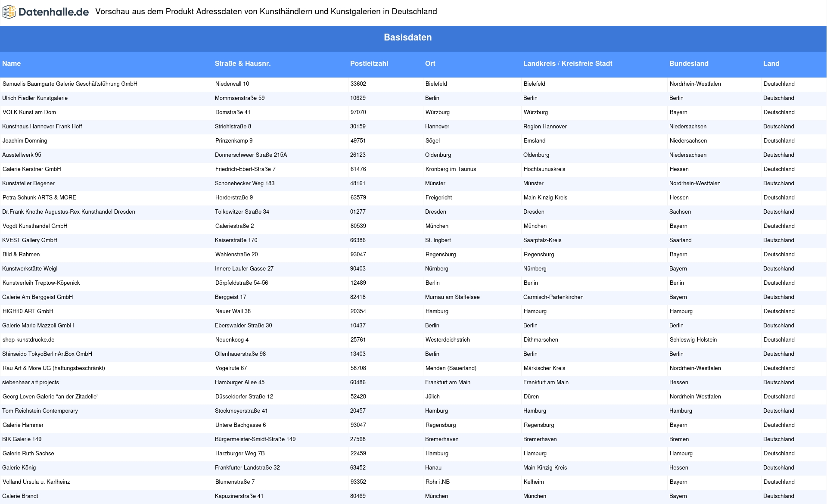Image resolution: width=827 pixels, height=504 pixels.
Task: Select the Bundesland column header
Action: click(x=688, y=64)
